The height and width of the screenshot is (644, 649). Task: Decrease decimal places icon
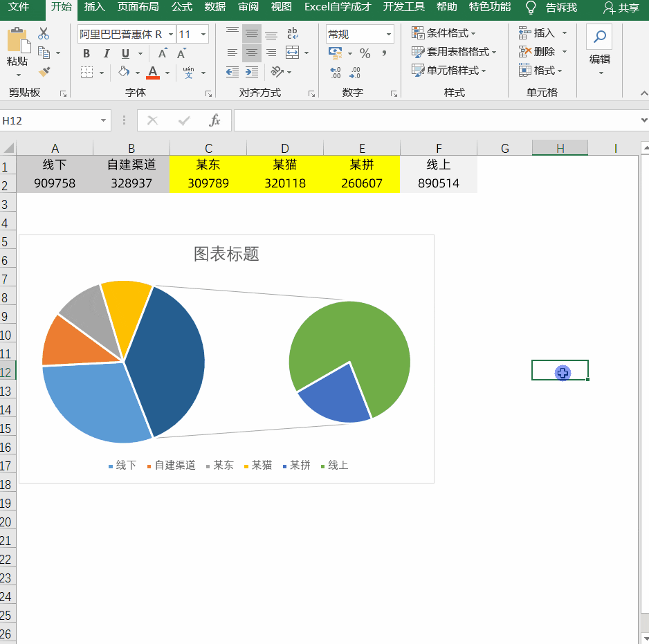click(355, 73)
